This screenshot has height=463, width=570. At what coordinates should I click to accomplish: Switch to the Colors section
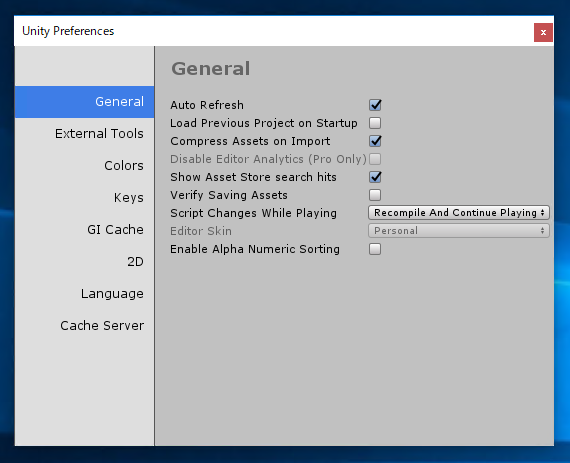(x=85, y=166)
